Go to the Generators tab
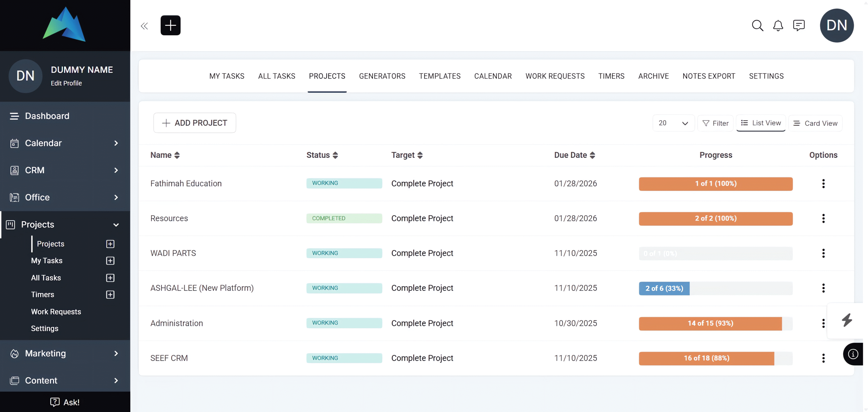Image resolution: width=868 pixels, height=412 pixels. click(x=382, y=76)
